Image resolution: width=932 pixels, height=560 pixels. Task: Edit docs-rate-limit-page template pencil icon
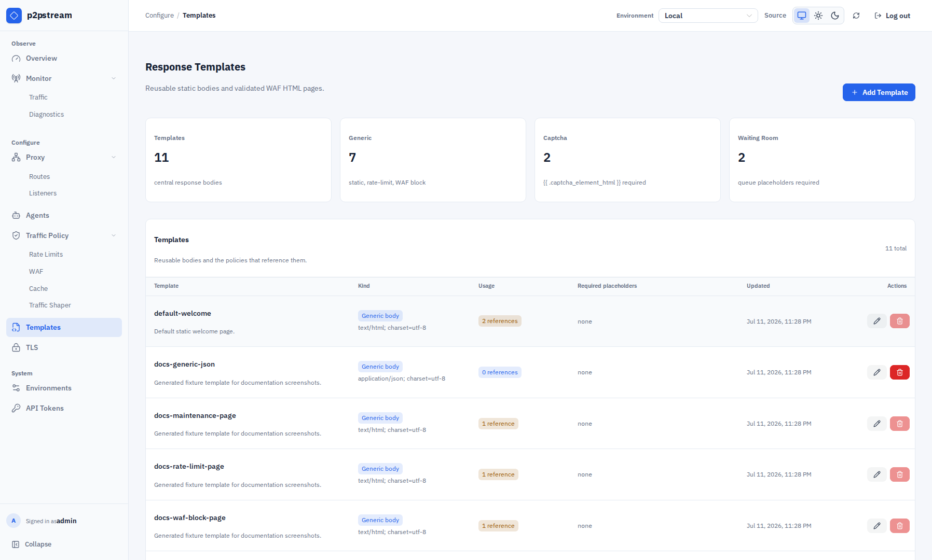point(876,474)
